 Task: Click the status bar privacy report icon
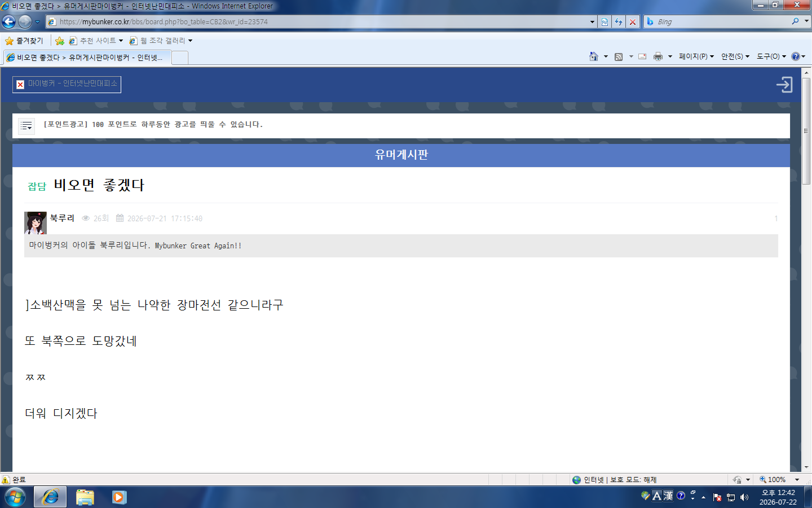[737, 480]
